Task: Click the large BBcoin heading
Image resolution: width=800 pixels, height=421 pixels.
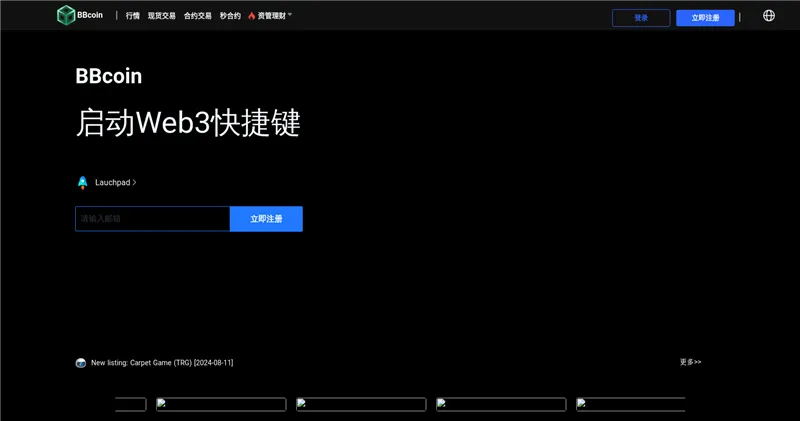Action: click(109, 76)
